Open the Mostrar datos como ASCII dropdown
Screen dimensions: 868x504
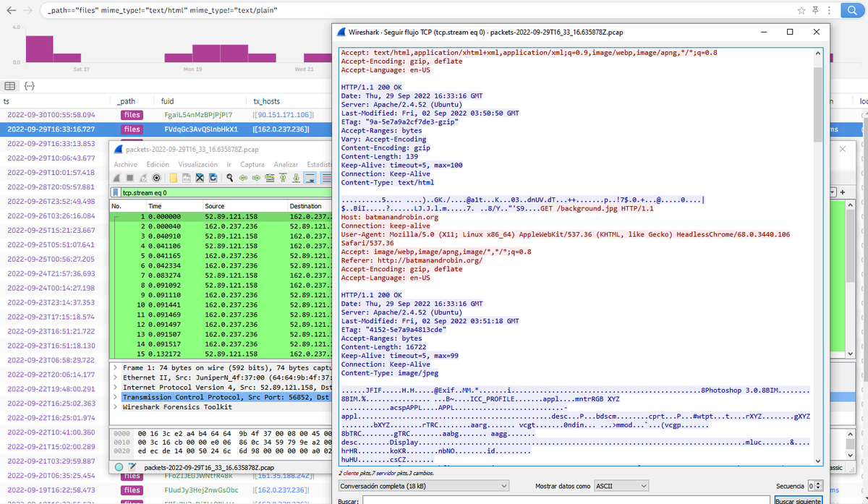click(620, 486)
